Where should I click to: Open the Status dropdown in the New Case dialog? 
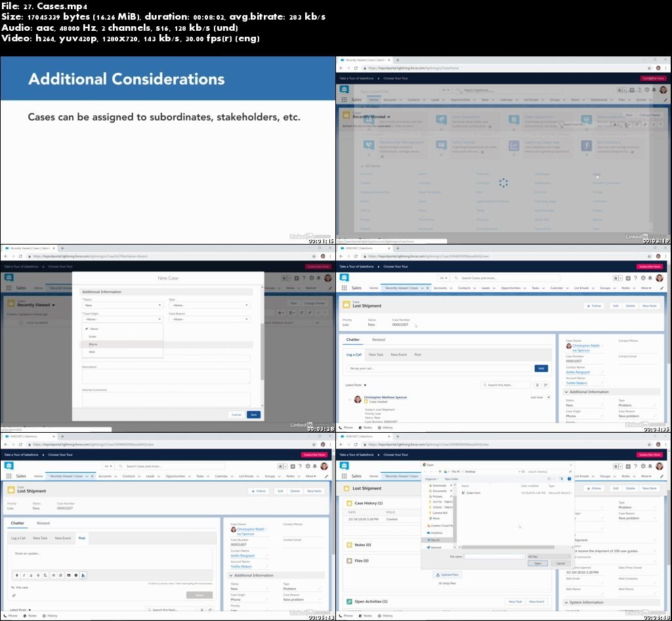pyautogui.click(x=122, y=306)
